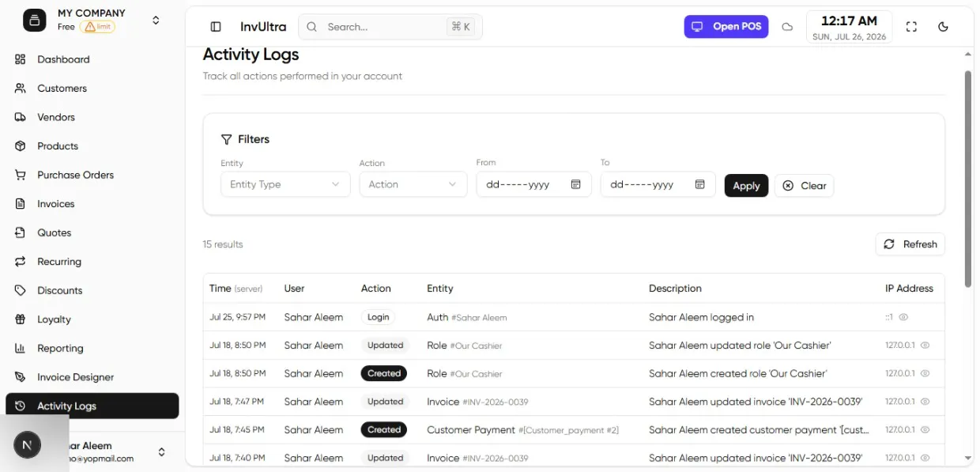The width and height of the screenshot is (980, 472).
Task: Click the Filters funnel icon
Action: coord(226,139)
